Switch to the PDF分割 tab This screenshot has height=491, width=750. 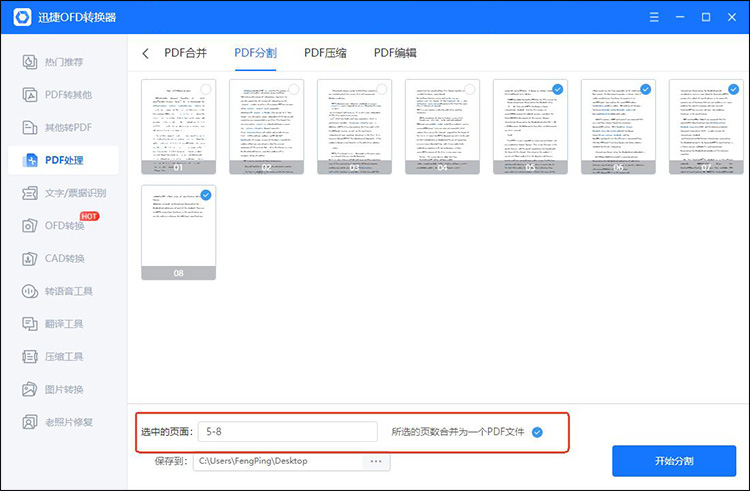(x=255, y=53)
